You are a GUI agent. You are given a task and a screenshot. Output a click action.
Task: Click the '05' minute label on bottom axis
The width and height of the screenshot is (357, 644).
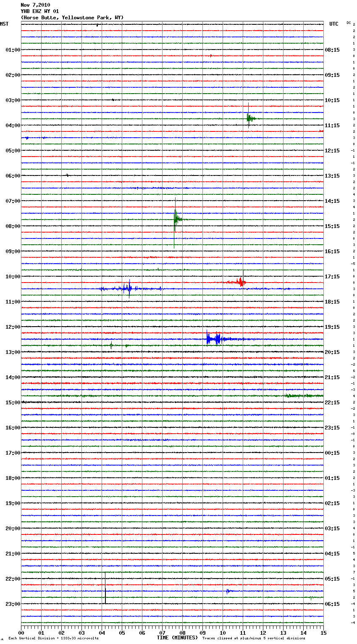tap(122, 633)
